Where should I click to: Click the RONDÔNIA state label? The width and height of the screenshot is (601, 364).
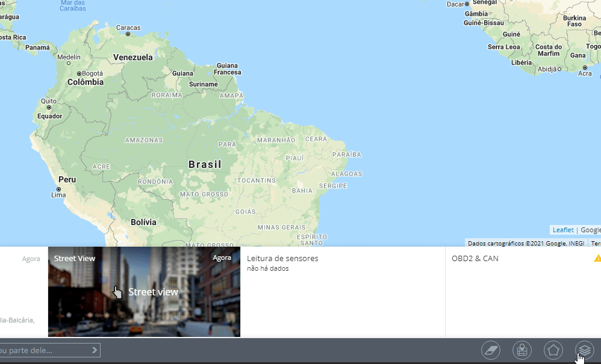coord(155,182)
